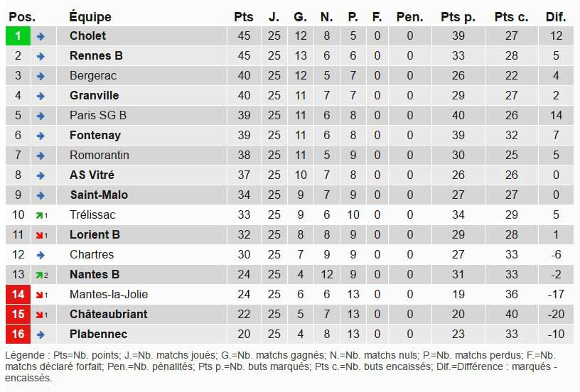The image size is (580, 392).
Task: Click the red position 16 badge
Action: click(18, 334)
